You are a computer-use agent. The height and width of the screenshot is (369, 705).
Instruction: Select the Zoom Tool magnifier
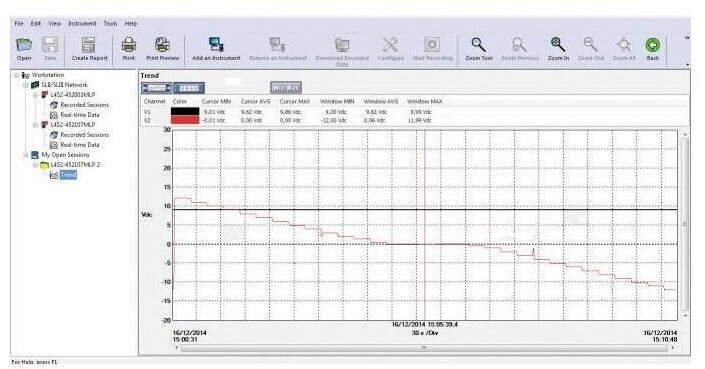(478, 45)
